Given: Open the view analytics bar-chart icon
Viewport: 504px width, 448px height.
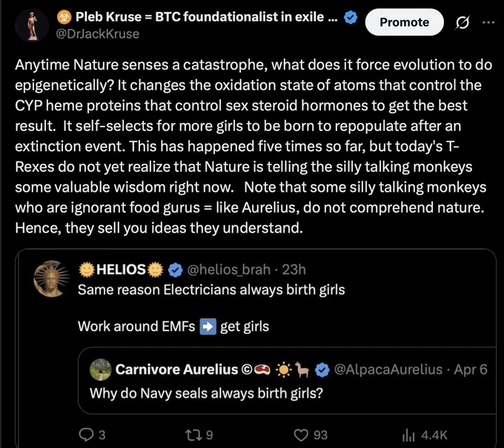Looking at the screenshot, I should coord(408,435).
